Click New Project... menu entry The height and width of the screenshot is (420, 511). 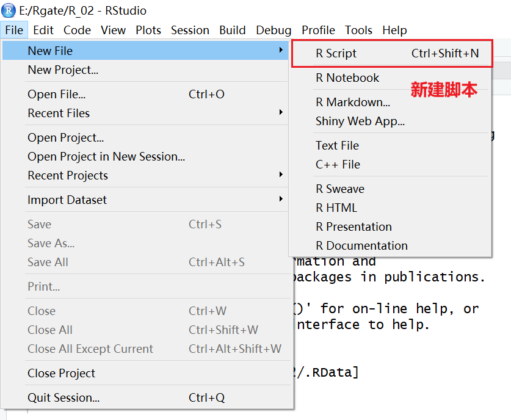[x=63, y=70]
